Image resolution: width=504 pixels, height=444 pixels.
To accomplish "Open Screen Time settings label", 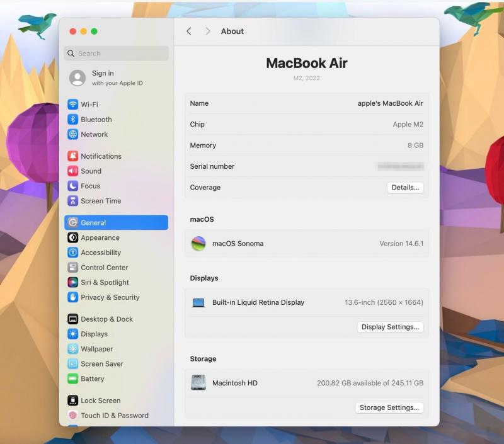I will [x=101, y=201].
